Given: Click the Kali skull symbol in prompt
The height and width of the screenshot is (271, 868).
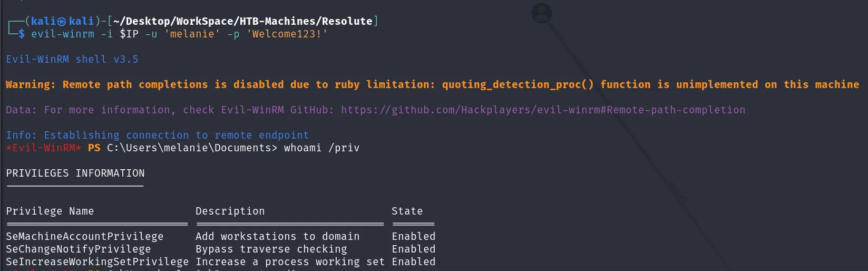Looking at the screenshot, I should pos(62,21).
